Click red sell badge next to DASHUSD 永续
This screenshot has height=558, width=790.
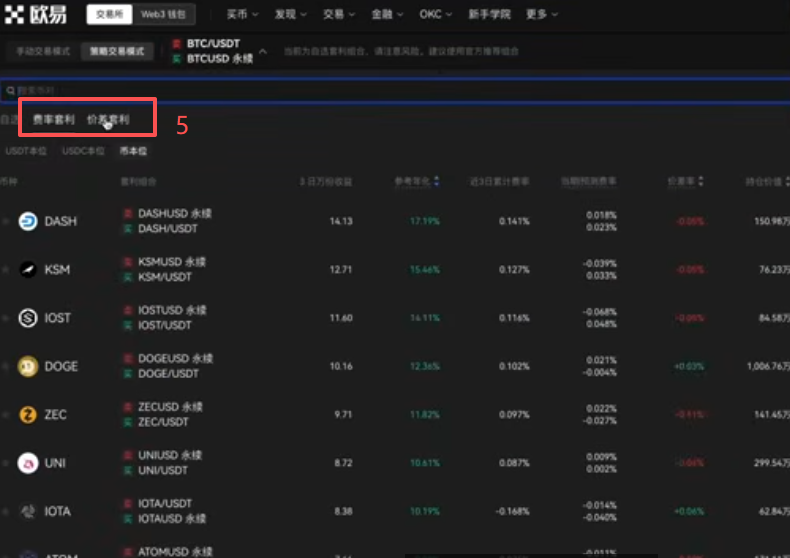pos(128,214)
